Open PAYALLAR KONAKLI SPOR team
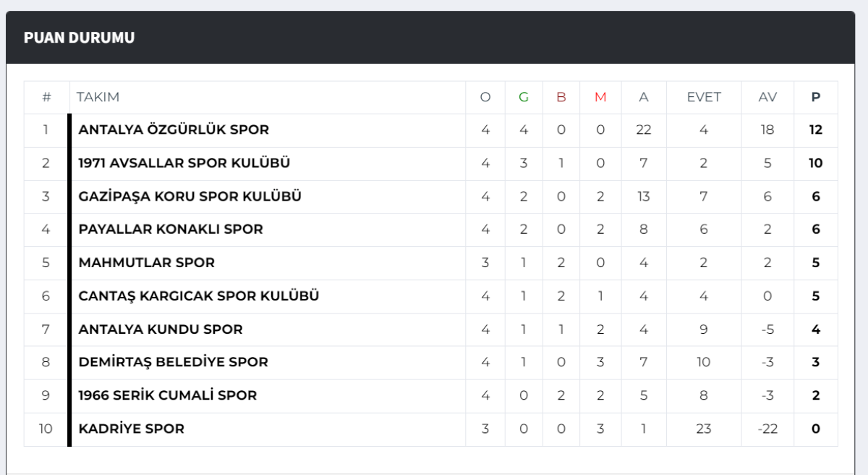The image size is (868, 475). tap(171, 229)
